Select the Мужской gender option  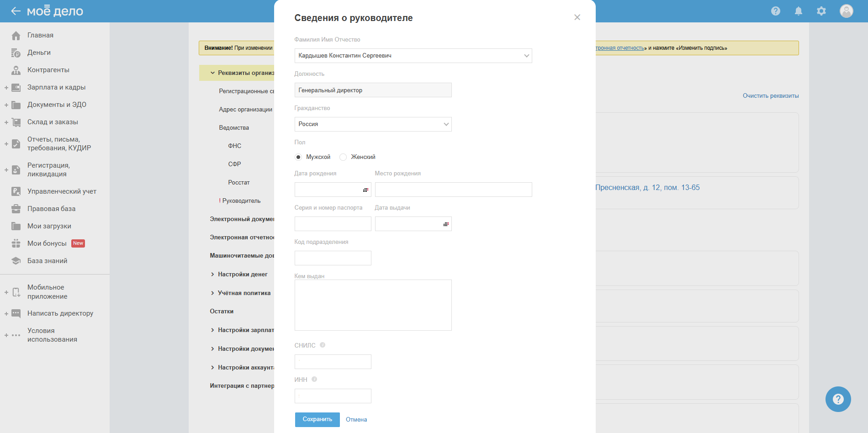point(298,157)
